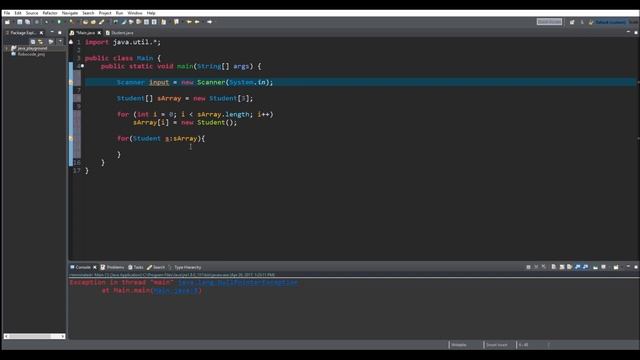Screen dimensions: 640x360
Task: Toggle Link with Editor in Package Explorer
Action: tap(41, 42)
